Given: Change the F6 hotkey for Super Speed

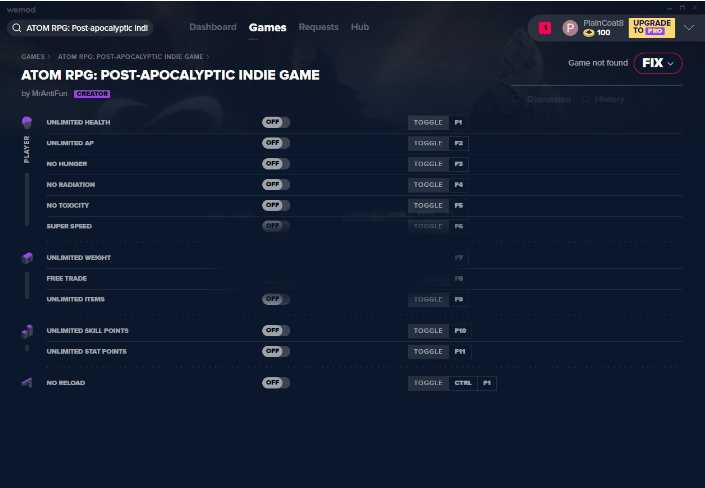Looking at the screenshot, I should tap(459, 226).
